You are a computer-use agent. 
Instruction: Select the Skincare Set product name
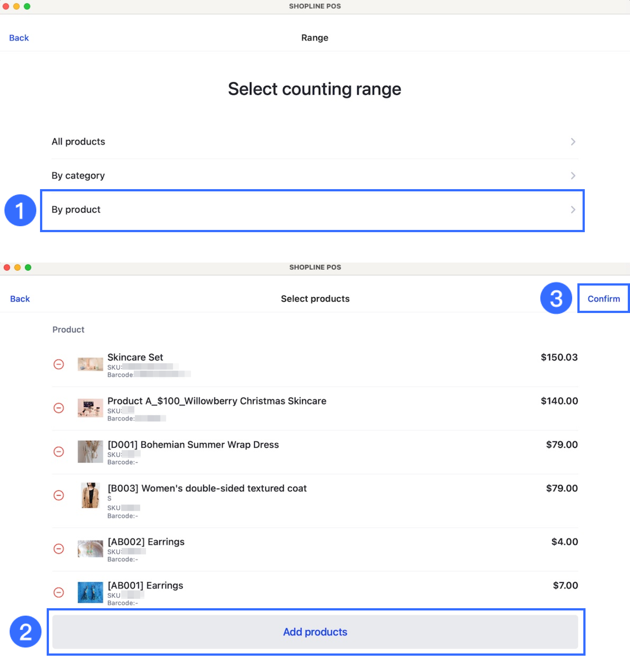click(135, 357)
